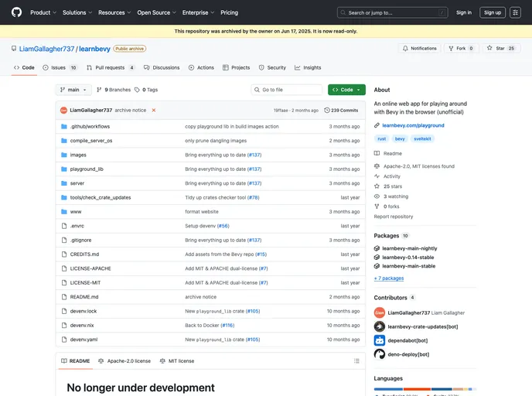
Task: Select the Apache-2.0 license tab
Action: (x=124, y=361)
